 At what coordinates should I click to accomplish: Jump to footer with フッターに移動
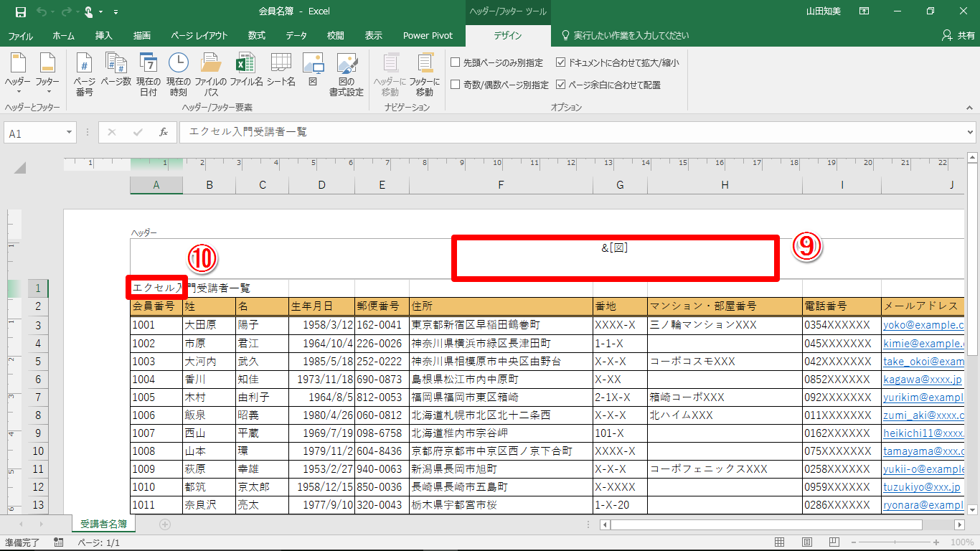pyautogui.click(x=424, y=75)
